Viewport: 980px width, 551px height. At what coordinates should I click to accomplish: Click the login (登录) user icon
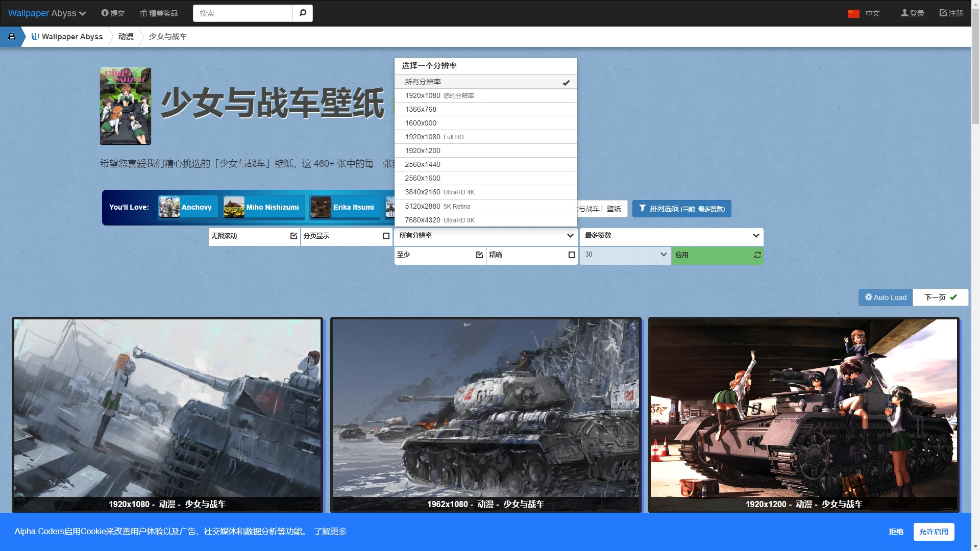904,13
